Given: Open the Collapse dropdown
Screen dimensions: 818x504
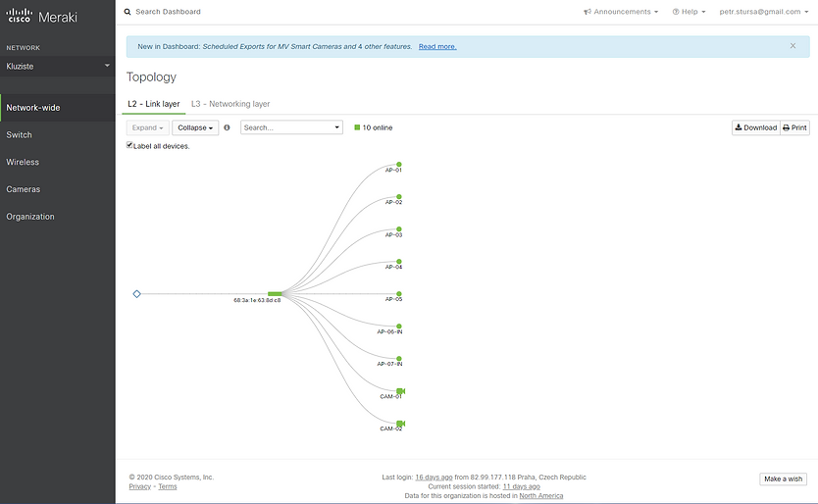Looking at the screenshot, I should tap(195, 127).
